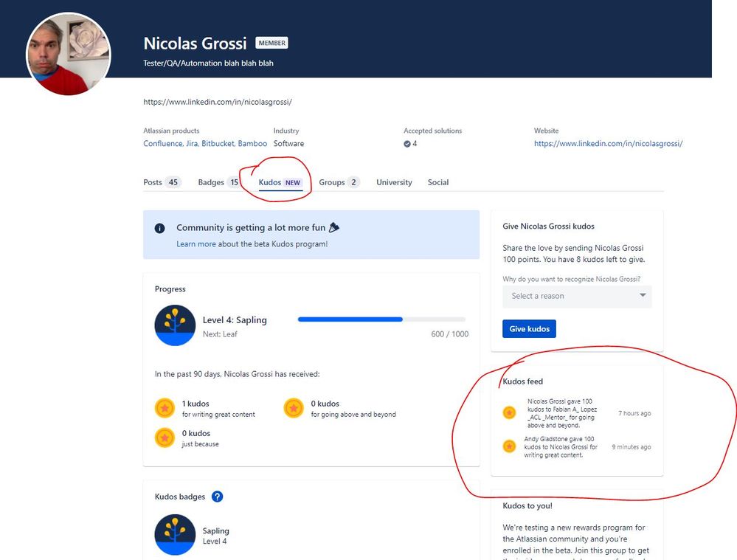Click the Industry value Software
737x560 pixels.
[288, 143]
